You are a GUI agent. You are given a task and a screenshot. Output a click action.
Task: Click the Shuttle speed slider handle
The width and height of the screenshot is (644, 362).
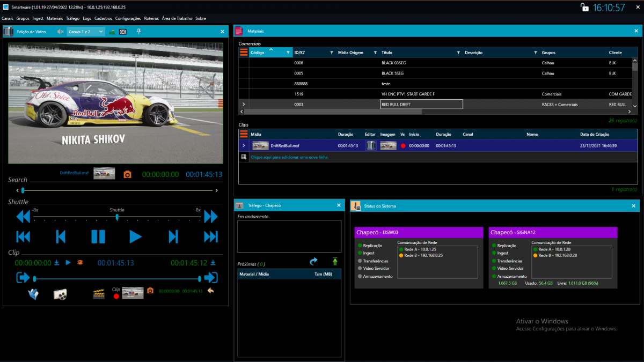pyautogui.click(x=117, y=217)
